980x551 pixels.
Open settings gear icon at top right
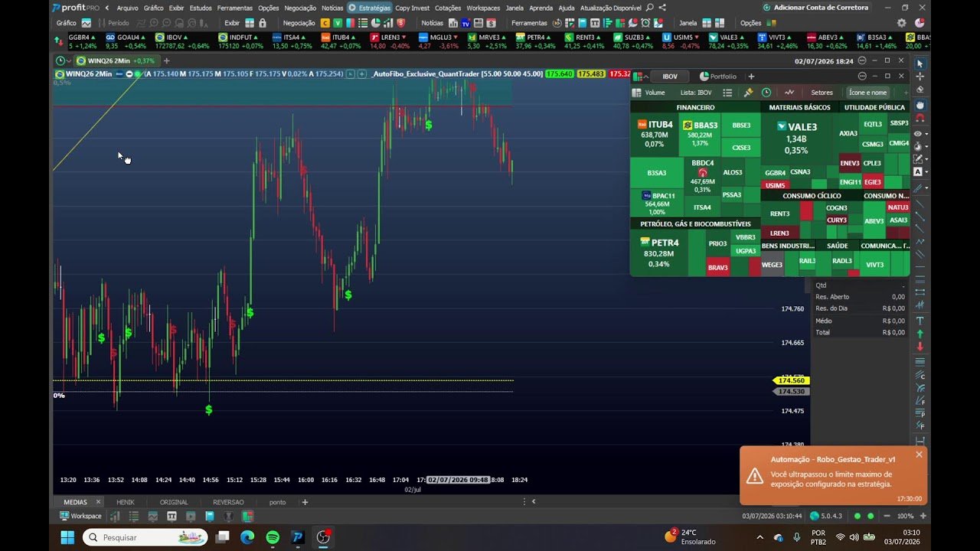pyautogui.click(x=901, y=23)
